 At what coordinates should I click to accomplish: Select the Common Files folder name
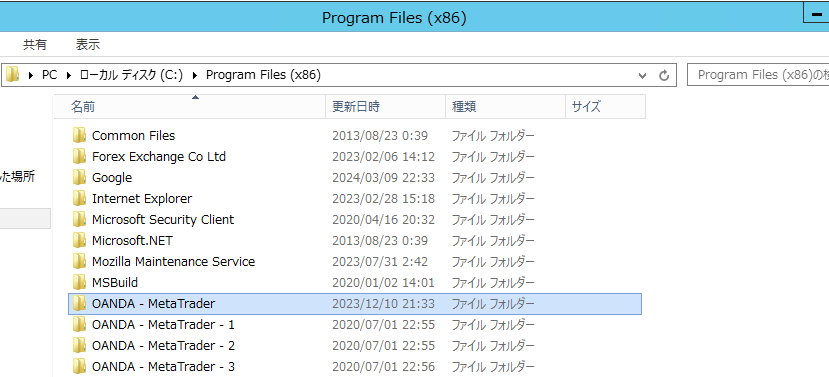133,136
